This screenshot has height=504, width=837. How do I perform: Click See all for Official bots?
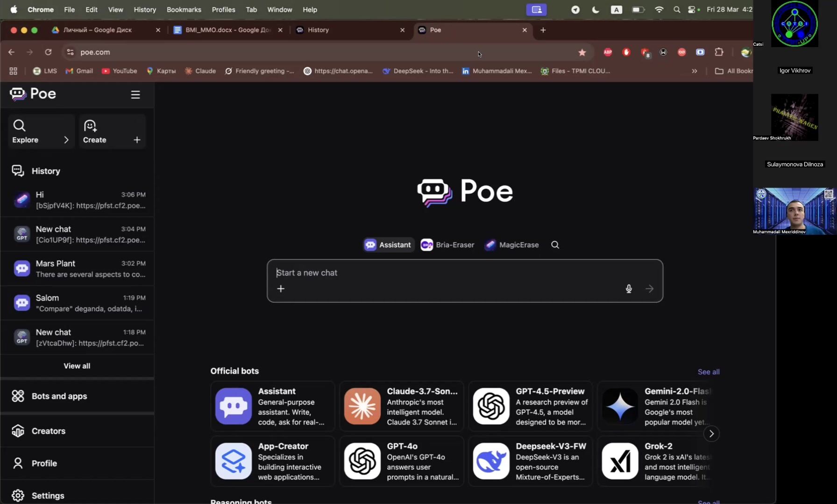pyautogui.click(x=709, y=372)
